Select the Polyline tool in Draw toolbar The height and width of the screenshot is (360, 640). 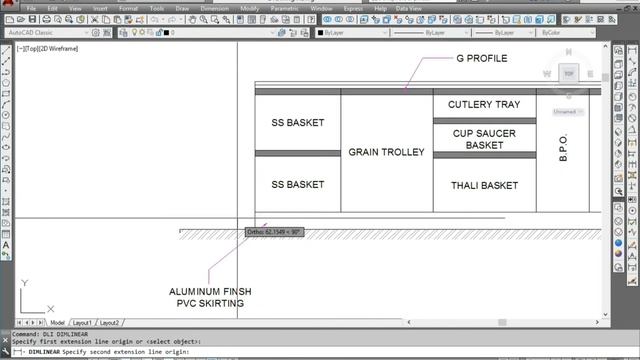coord(6,72)
